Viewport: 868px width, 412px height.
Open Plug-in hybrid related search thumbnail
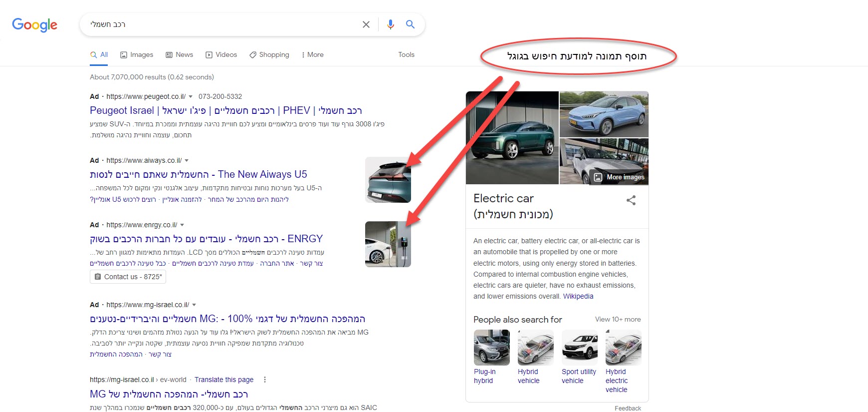[x=492, y=348]
